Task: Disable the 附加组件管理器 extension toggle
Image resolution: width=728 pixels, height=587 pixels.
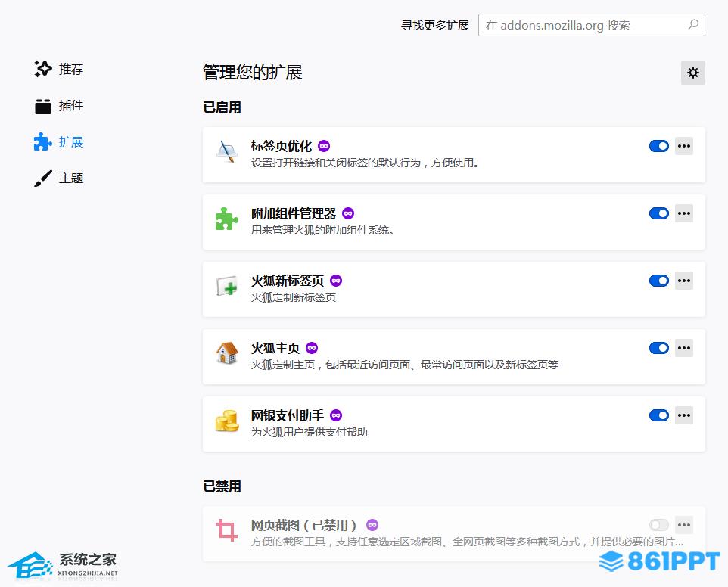Action: pyautogui.click(x=659, y=213)
